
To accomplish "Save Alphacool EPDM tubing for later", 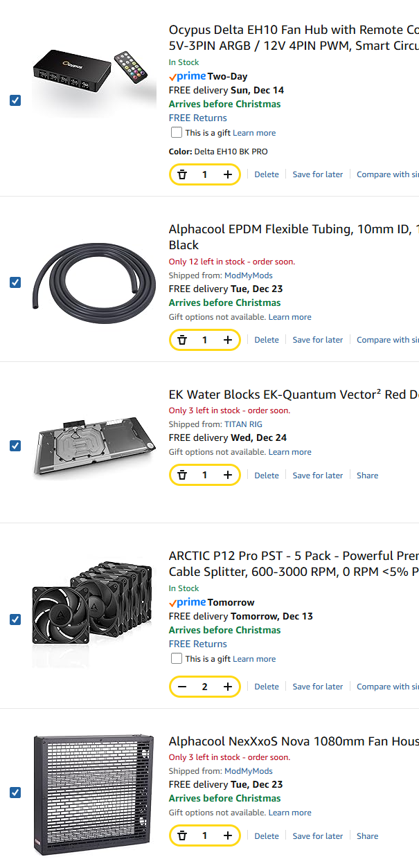I will [x=317, y=340].
